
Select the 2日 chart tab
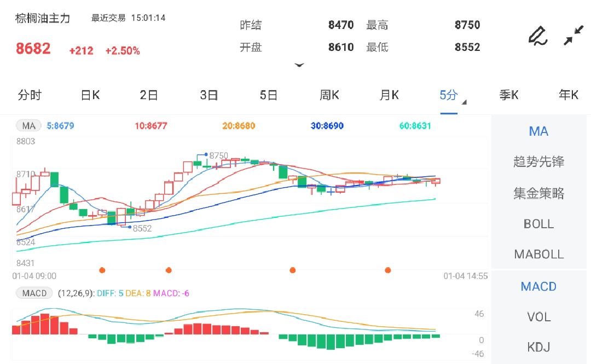tap(148, 95)
